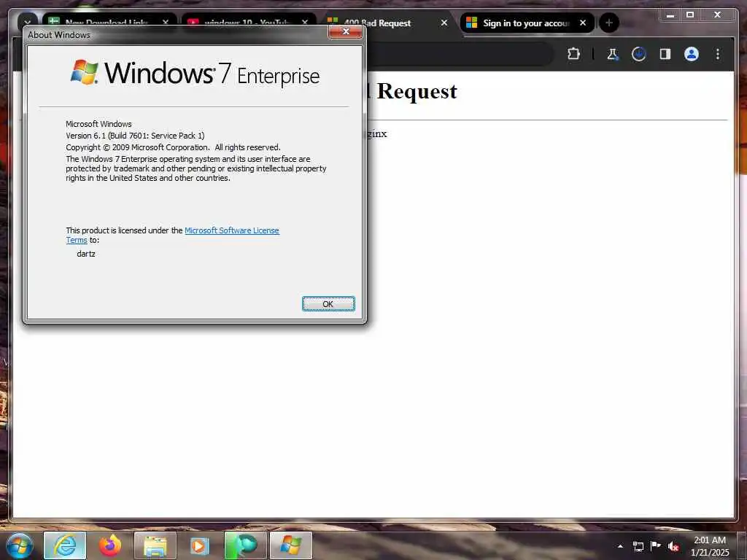The height and width of the screenshot is (560, 747).
Task: Maximize the browser window
Action: [690, 15]
